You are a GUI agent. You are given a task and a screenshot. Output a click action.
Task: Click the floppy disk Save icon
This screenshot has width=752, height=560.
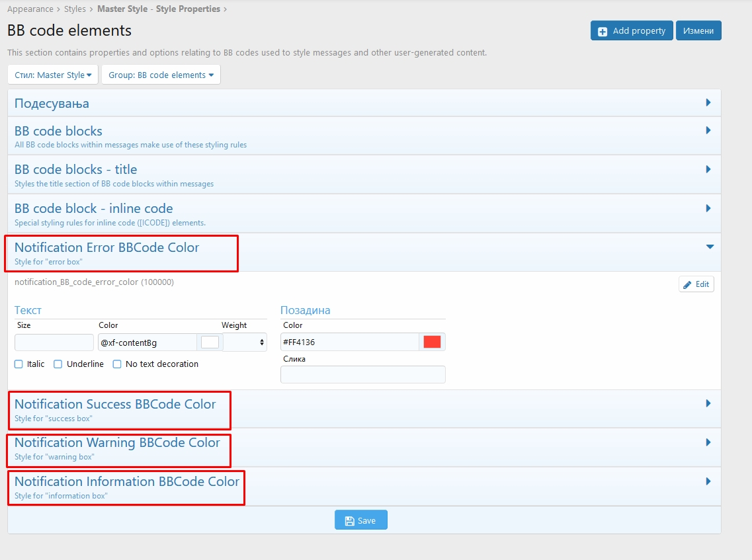tap(350, 520)
